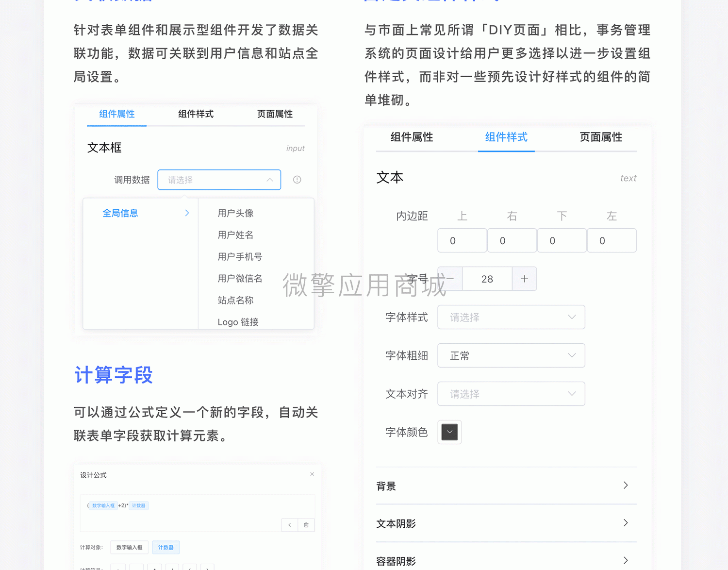Click the 数字输入框 calculation object button
The height and width of the screenshot is (570, 728).
[129, 547]
